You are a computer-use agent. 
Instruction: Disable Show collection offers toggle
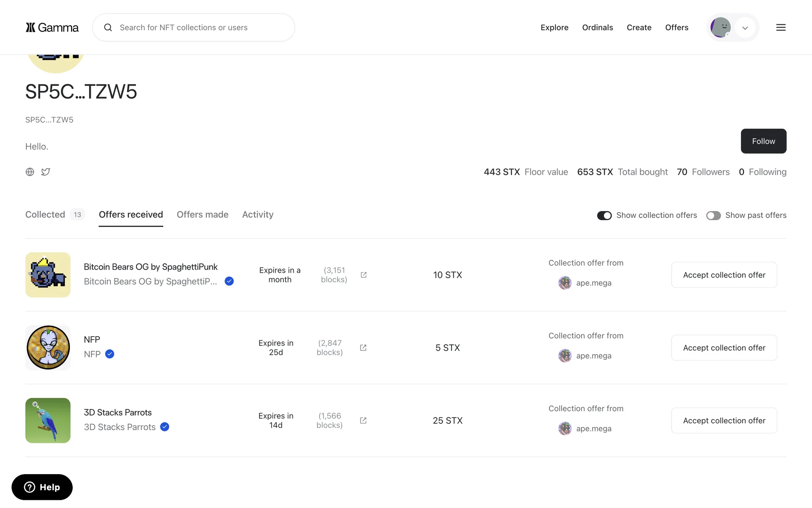pos(604,215)
